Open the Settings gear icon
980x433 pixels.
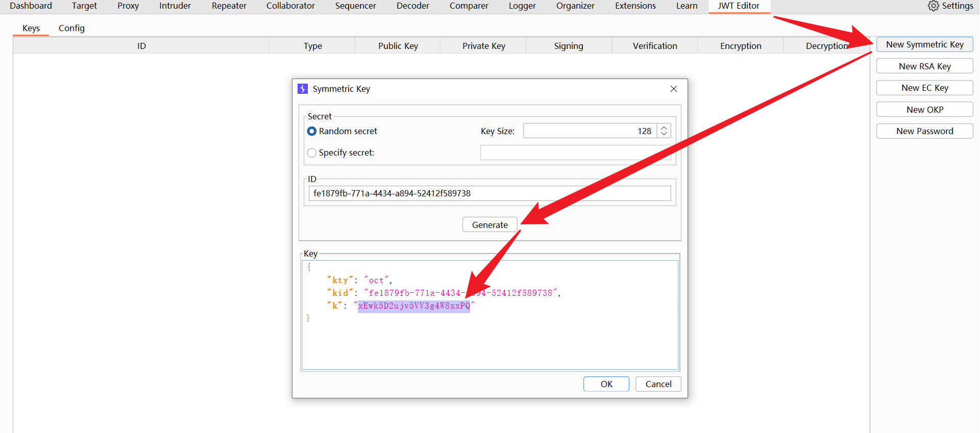(933, 6)
